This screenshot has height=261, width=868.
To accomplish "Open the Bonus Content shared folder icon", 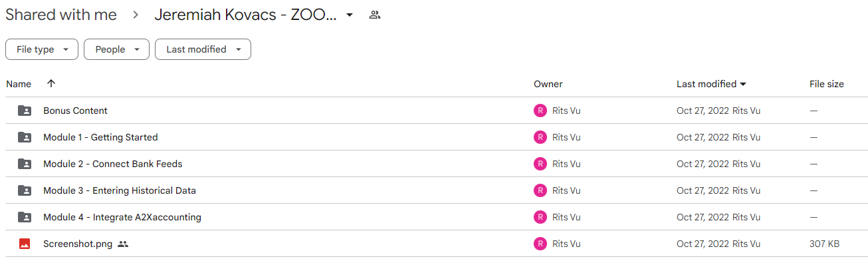I will pos(25,111).
